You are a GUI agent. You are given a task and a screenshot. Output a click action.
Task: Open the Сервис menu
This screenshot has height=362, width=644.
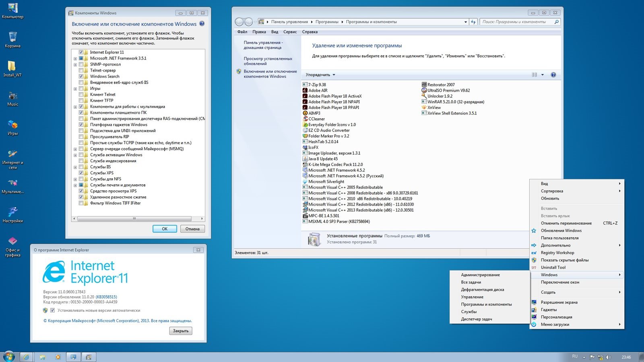(x=290, y=32)
